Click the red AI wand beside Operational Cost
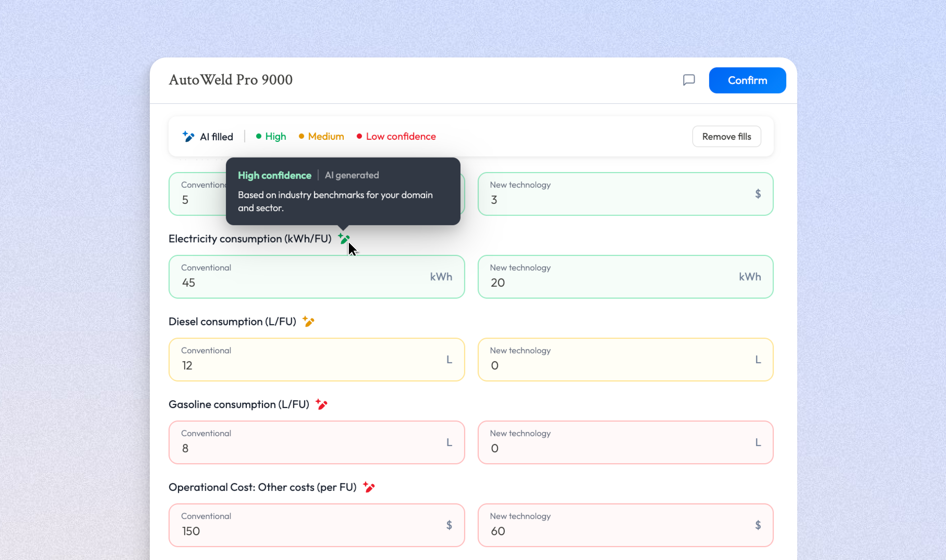 [369, 487]
